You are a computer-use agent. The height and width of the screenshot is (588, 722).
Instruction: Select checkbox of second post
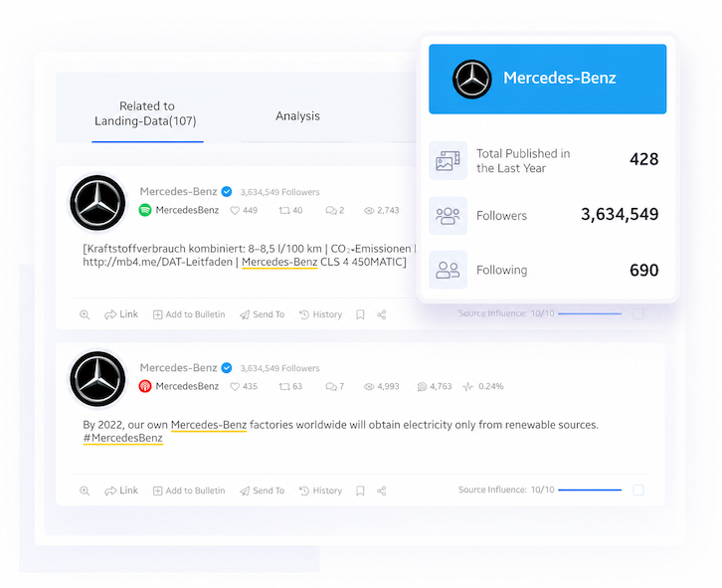[638, 490]
